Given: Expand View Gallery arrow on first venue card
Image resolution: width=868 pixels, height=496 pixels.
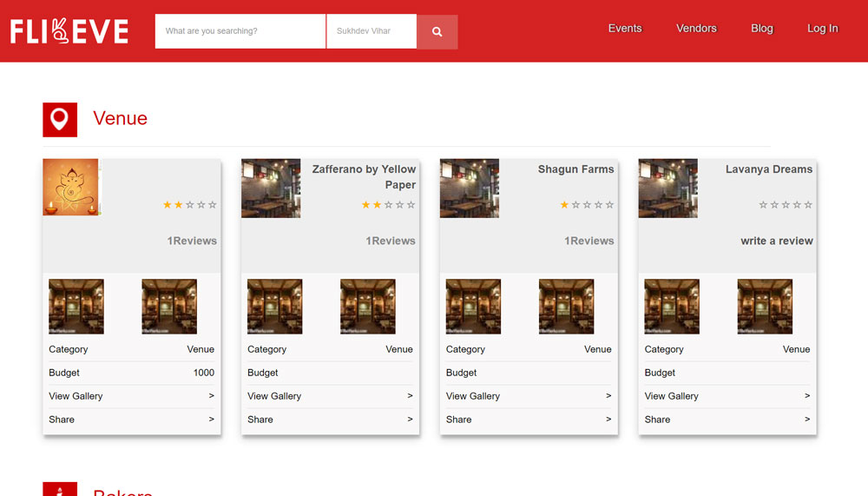Looking at the screenshot, I should [211, 396].
